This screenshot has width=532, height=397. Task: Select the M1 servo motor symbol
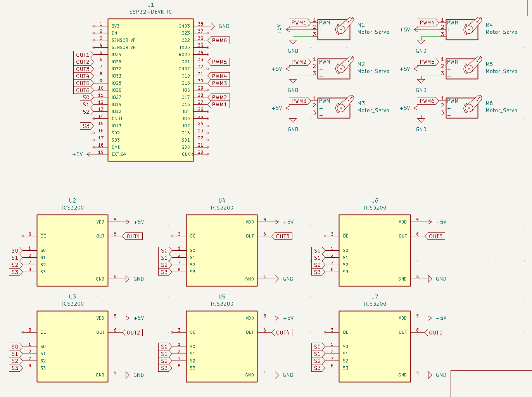[334, 29]
